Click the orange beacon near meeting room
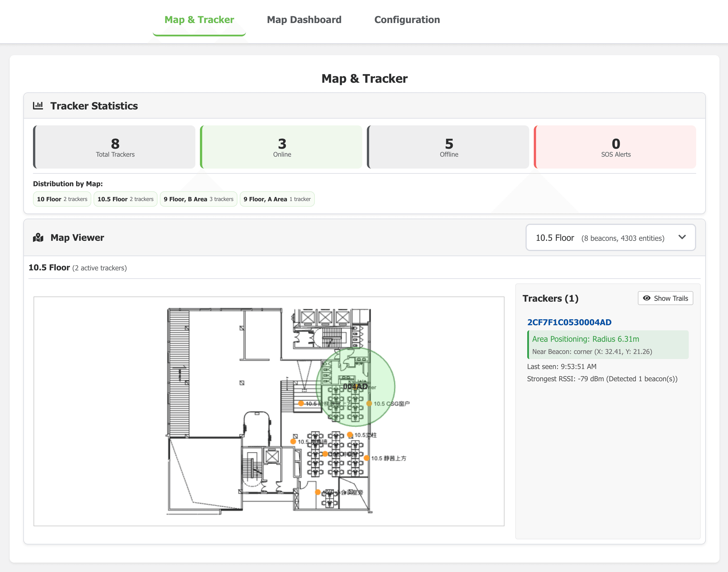 318,492
